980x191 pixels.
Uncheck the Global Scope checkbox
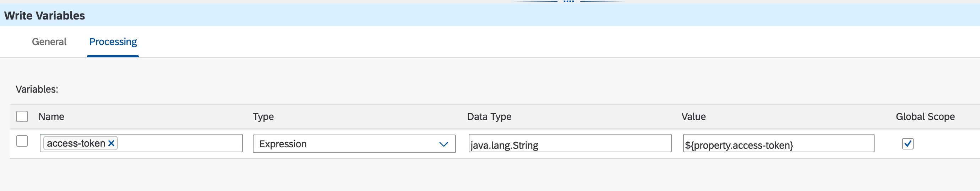coord(908,144)
